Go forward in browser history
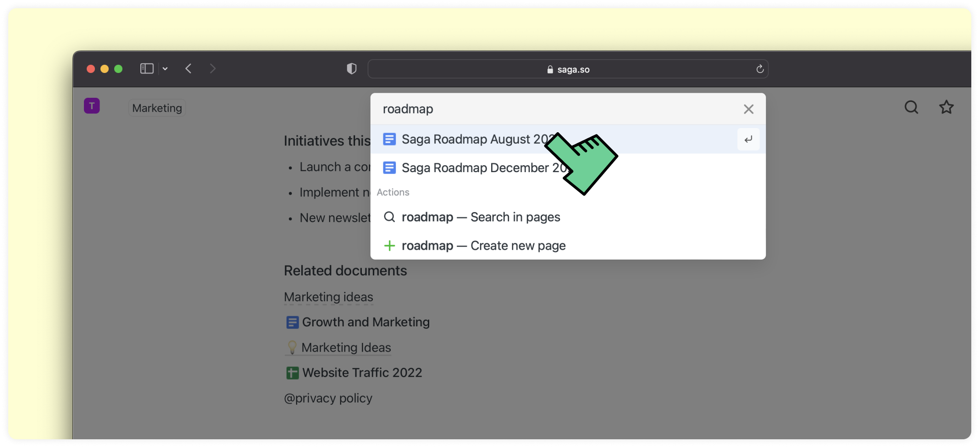This screenshot has width=980, height=448. coord(212,69)
